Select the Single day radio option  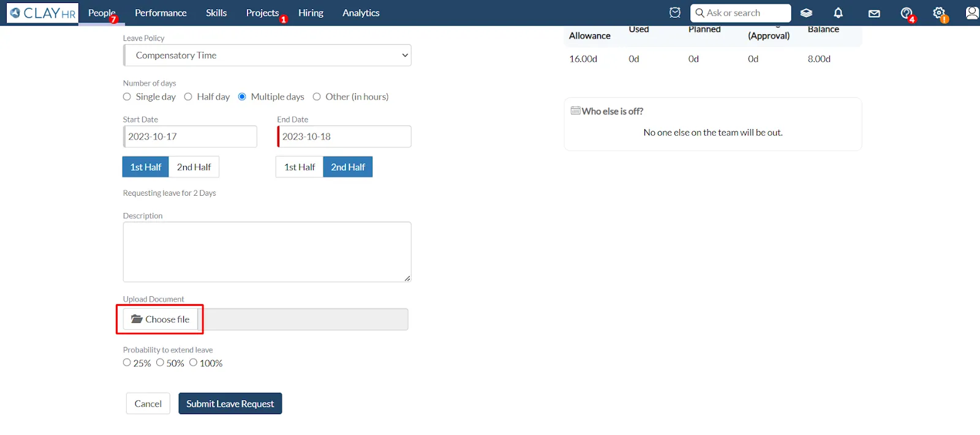(x=127, y=97)
